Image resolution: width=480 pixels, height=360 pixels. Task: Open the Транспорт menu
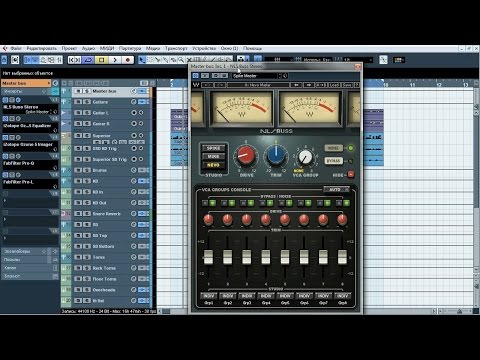pos(176,48)
